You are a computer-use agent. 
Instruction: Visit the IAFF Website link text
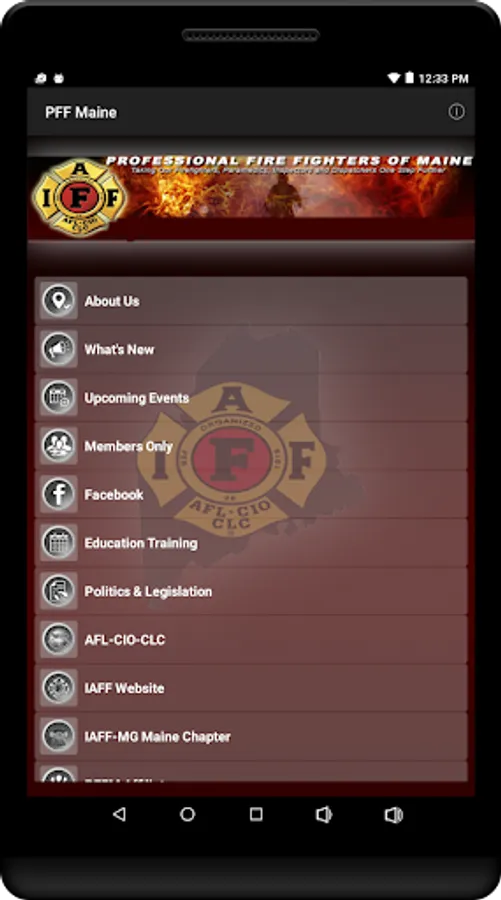(124, 688)
